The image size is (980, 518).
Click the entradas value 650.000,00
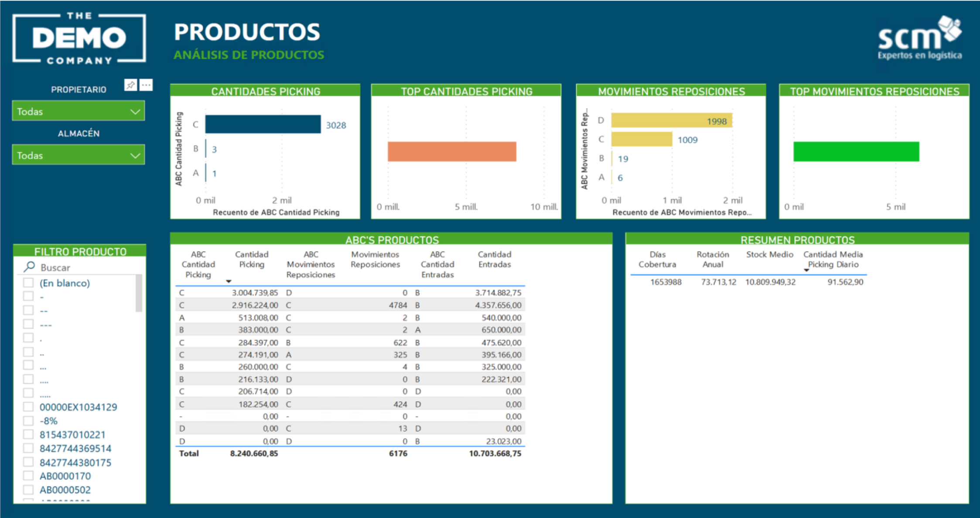[501, 330]
